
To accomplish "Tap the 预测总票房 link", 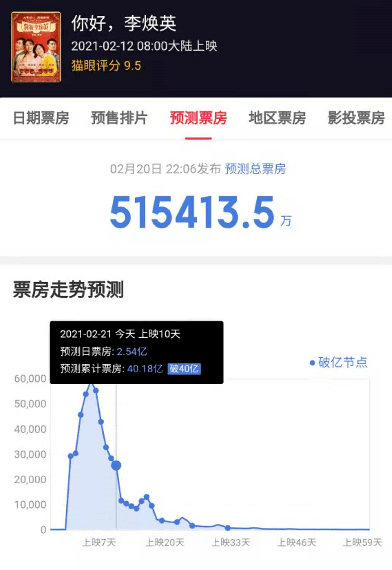I will (x=255, y=169).
